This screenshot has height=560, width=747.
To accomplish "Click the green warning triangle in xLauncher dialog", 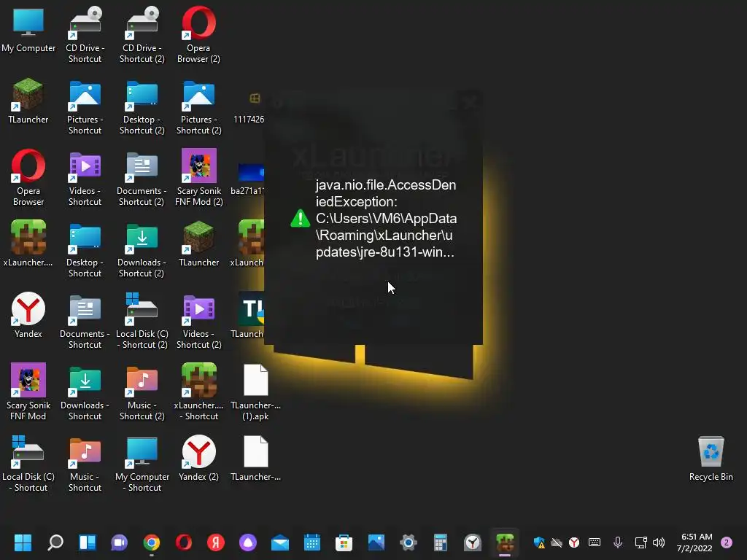I will 300,219.
